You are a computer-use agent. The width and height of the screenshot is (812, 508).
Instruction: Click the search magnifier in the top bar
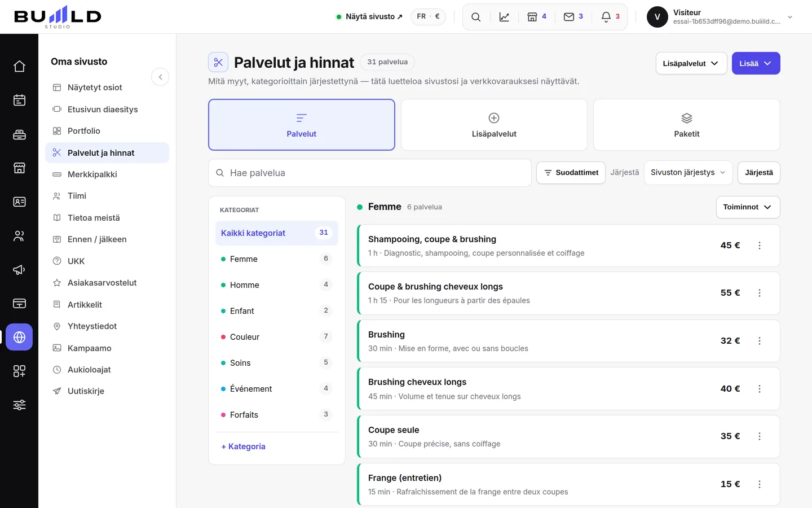coord(476,17)
